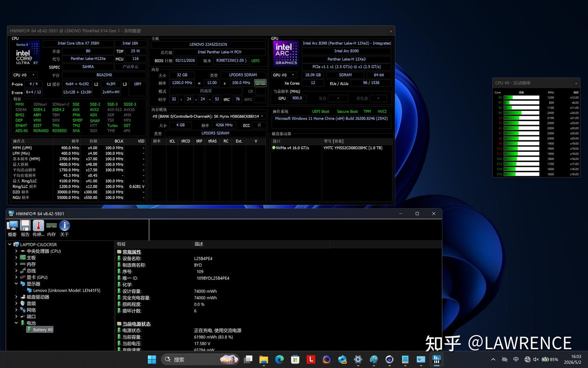Image resolution: width=588 pixels, height=368 pixels.
Task: Expand the 总线 bus node arrow
Action: [x=16, y=271]
